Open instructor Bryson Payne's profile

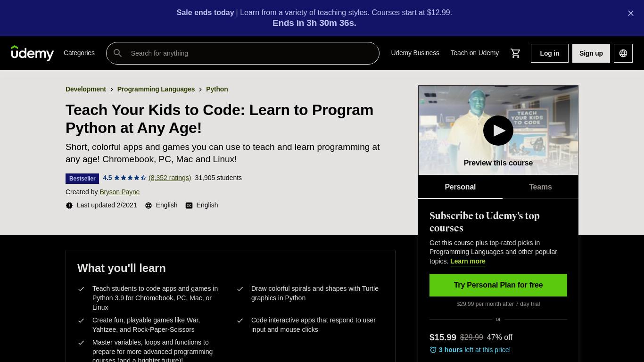tap(120, 192)
